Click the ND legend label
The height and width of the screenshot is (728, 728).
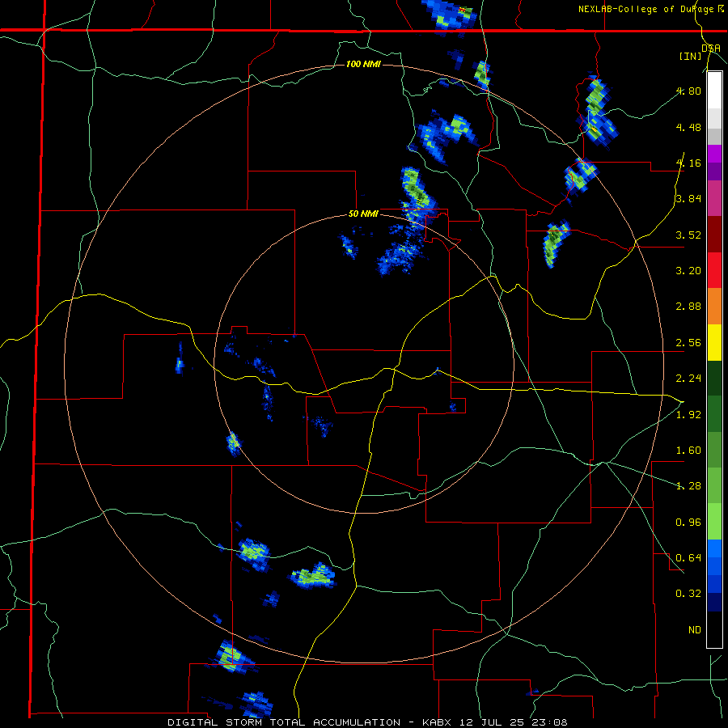coord(695,630)
